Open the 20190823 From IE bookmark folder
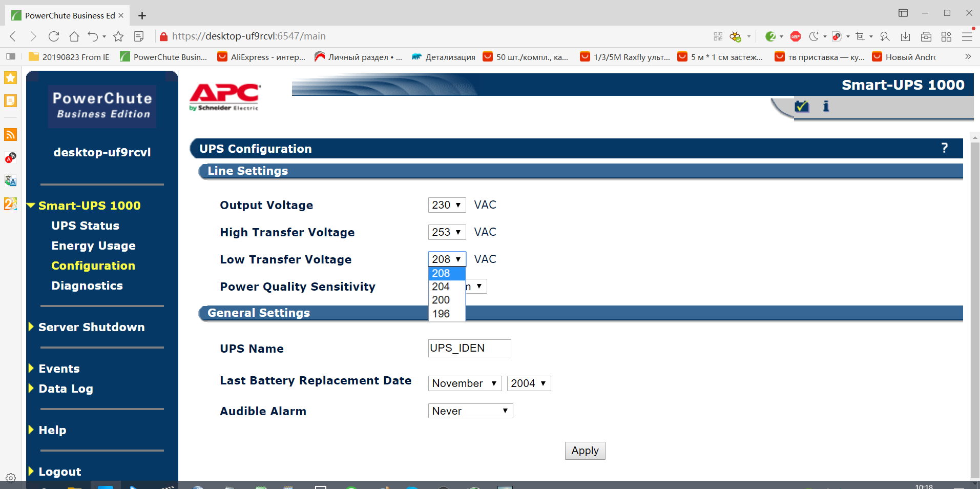This screenshot has width=980, height=489. tap(69, 57)
